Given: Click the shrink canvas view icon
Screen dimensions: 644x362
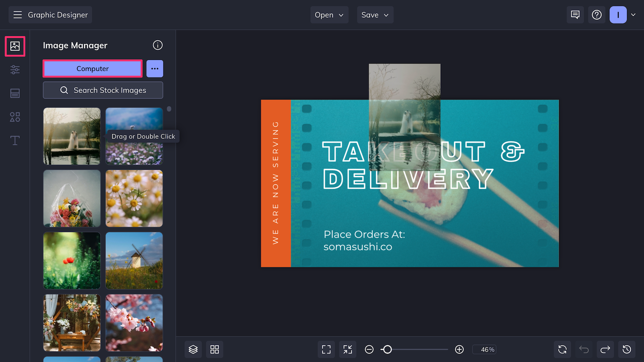Looking at the screenshot, I should coord(348,349).
